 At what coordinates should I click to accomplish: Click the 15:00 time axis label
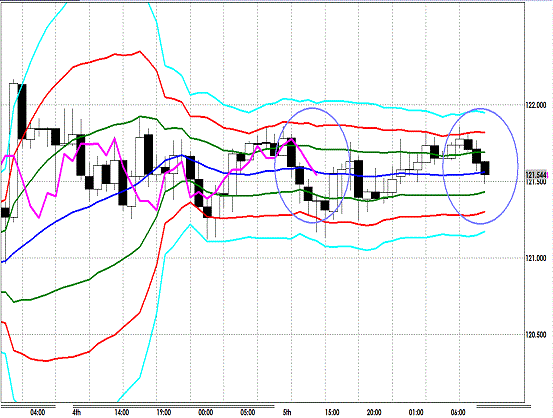332,412
